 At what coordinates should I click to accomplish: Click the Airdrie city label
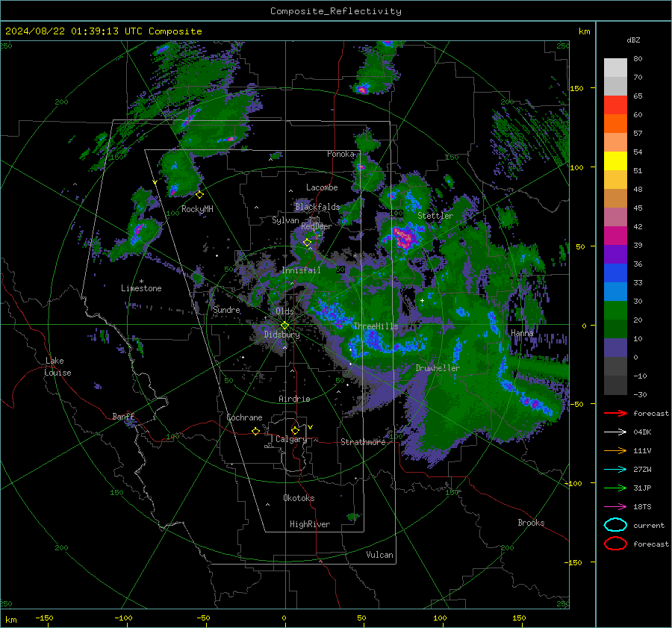[x=294, y=399]
